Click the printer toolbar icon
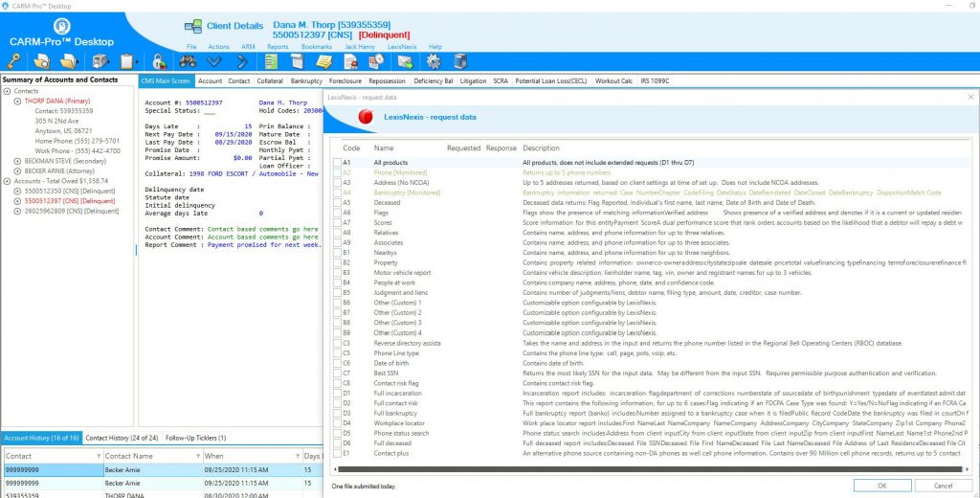This screenshot has width=980, height=498. tap(100, 61)
